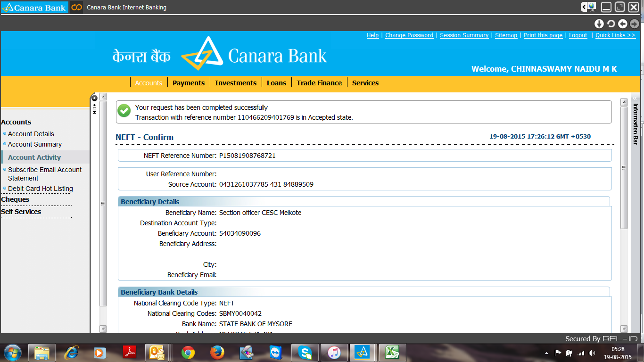Reload the page with the refresh icon

pos(611,24)
